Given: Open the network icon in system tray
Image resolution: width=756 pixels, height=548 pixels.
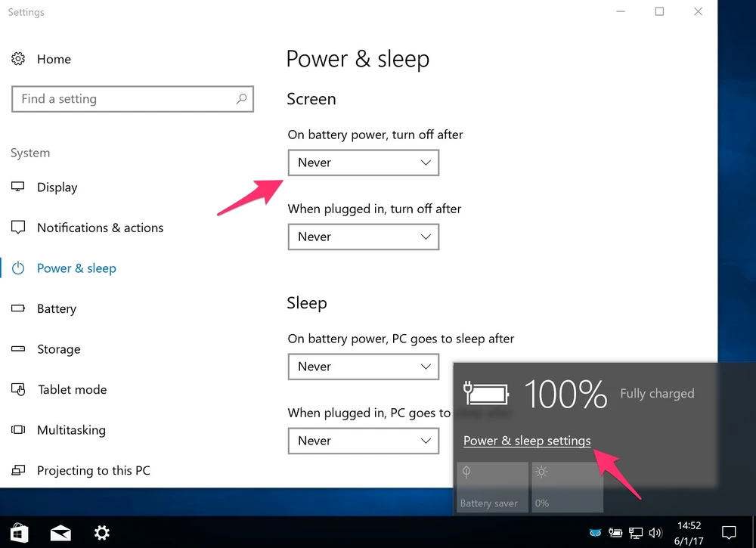Looking at the screenshot, I should [637, 533].
